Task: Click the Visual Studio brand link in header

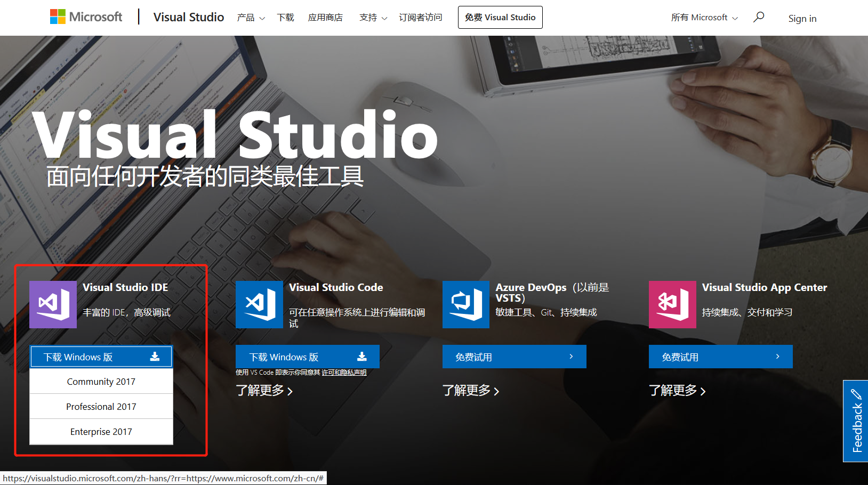Action: (189, 17)
